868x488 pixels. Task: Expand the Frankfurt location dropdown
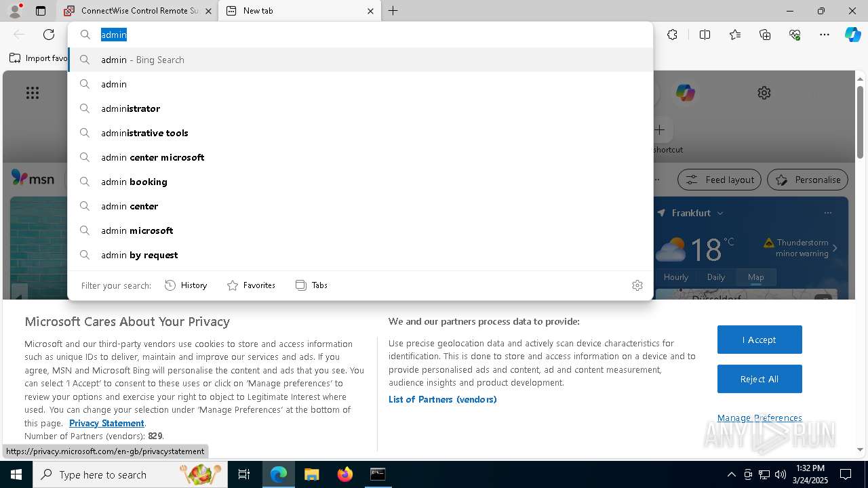[720, 213]
